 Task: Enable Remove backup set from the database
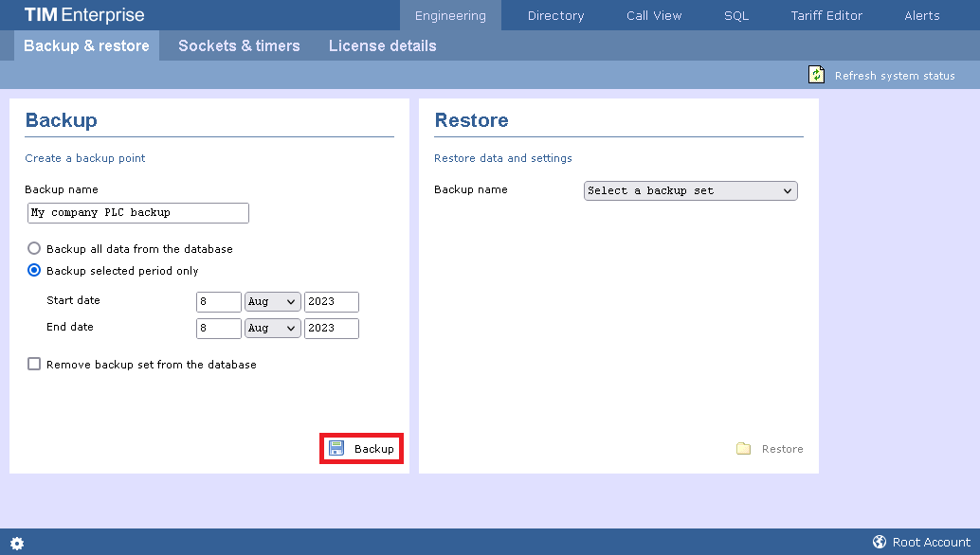pyautogui.click(x=34, y=365)
